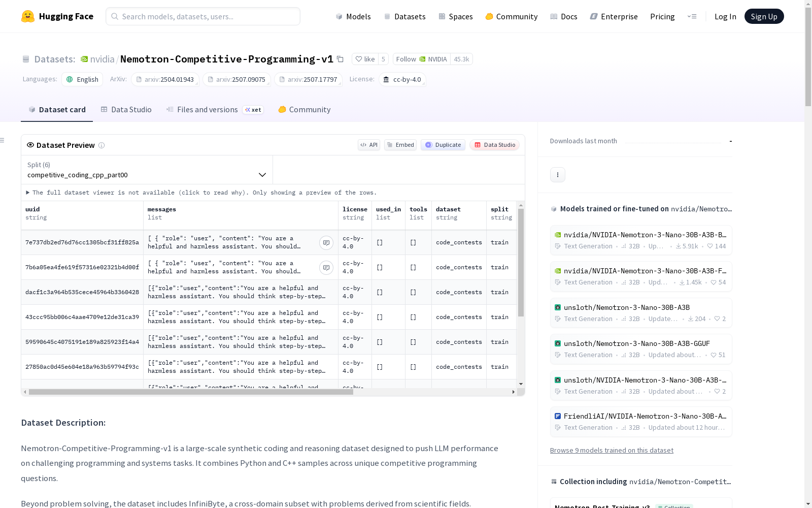Viewport: 812px width, 508px height.
Task: Click the NVIDIA follower count 45.3k
Action: coord(461,59)
